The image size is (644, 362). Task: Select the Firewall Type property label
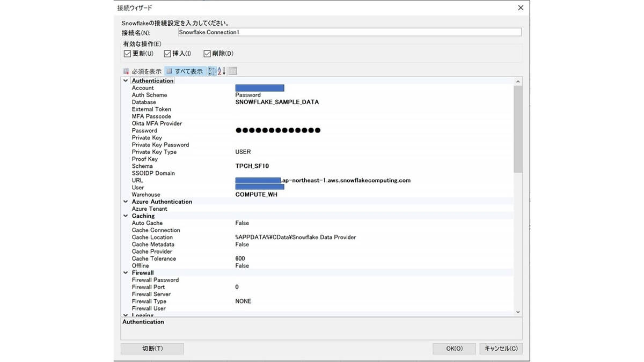[149, 301]
